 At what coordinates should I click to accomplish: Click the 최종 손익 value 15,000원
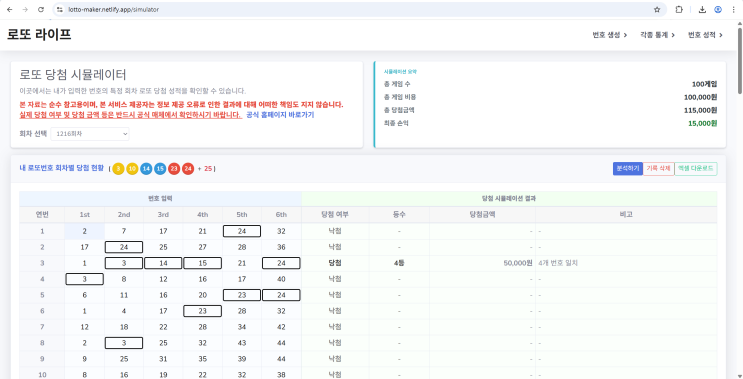point(702,123)
